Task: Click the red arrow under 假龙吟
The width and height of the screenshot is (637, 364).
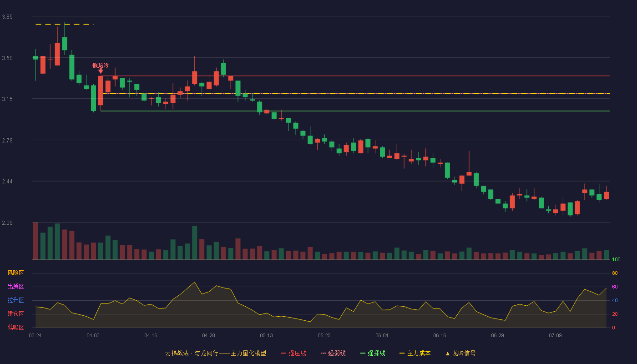Action: click(x=101, y=71)
